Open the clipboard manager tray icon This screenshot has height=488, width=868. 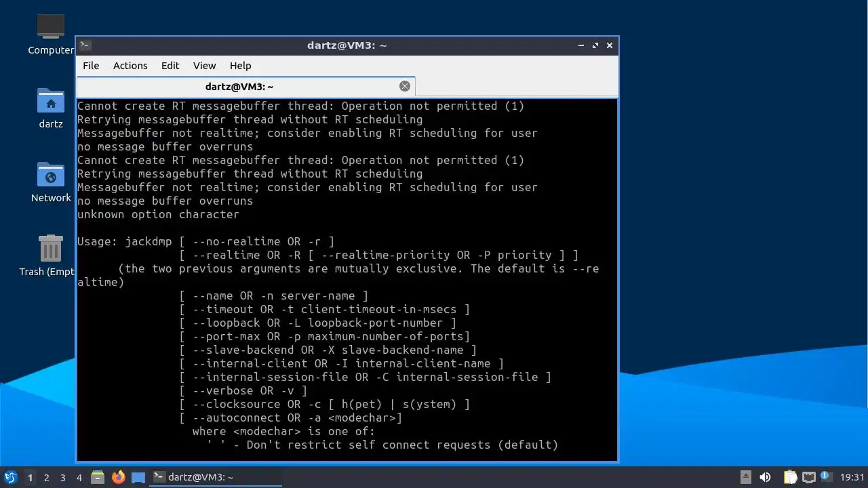(x=790, y=477)
